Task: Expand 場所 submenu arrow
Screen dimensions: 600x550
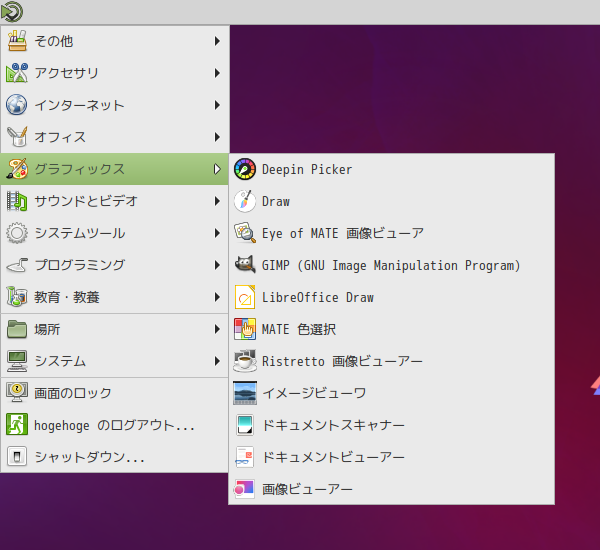Action: click(x=217, y=329)
